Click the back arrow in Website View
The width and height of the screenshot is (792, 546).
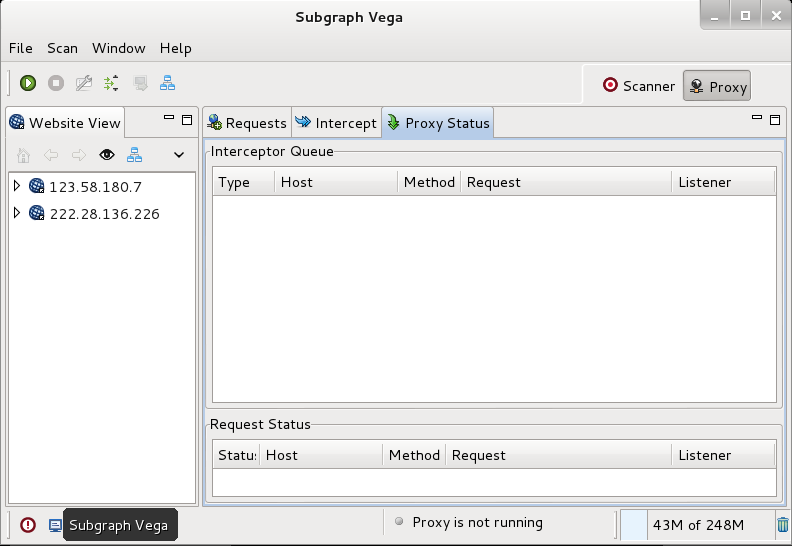51,155
